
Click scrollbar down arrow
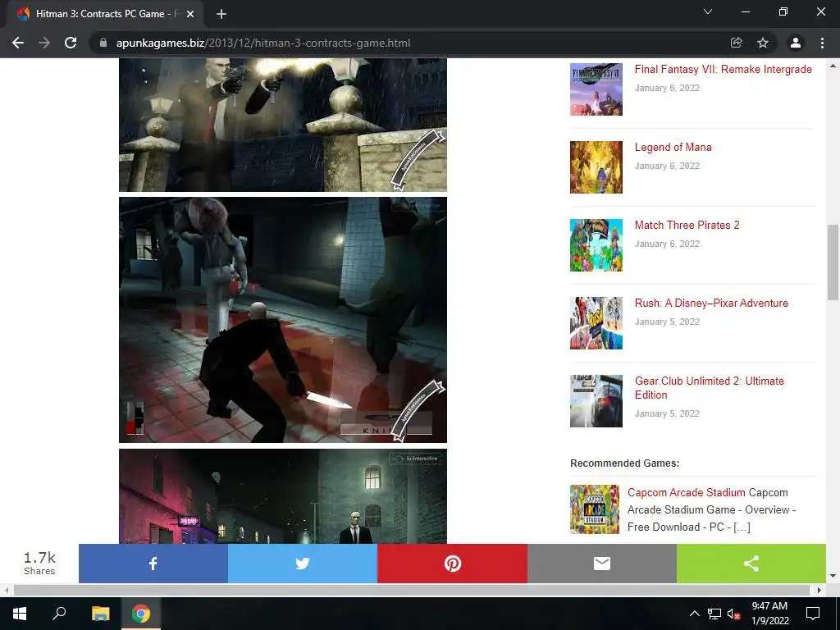pos(833,576)
